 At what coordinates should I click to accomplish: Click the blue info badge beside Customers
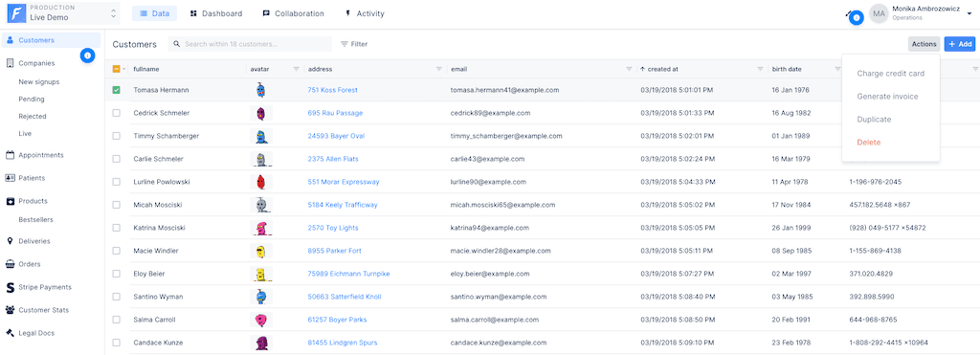point(87,55)
